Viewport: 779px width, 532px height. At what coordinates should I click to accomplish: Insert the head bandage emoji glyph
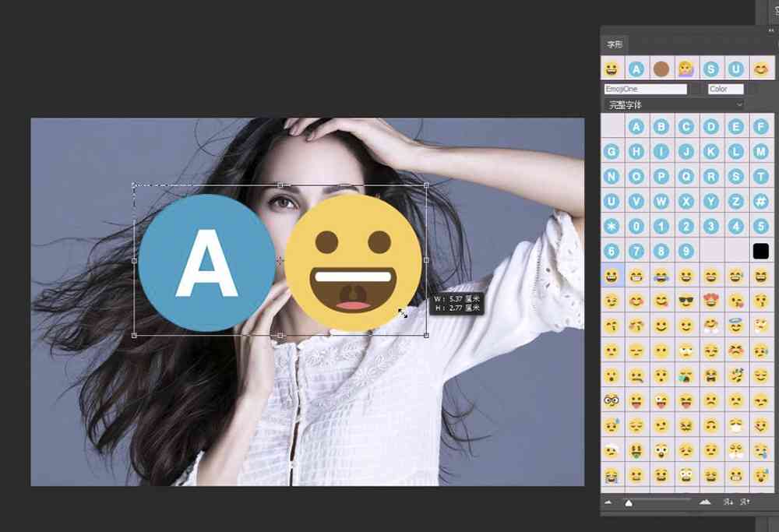612,450
